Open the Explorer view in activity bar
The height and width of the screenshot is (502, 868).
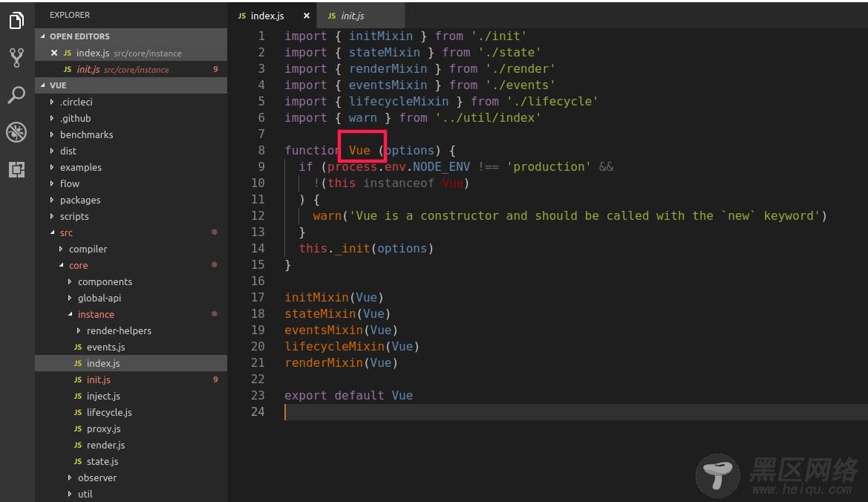(x=16, y=21)
